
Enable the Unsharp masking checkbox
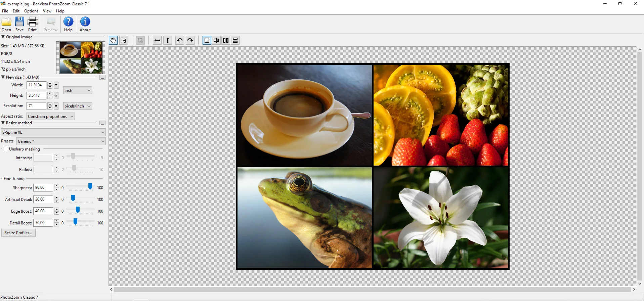pyautogui.click(x=6, y=149)
